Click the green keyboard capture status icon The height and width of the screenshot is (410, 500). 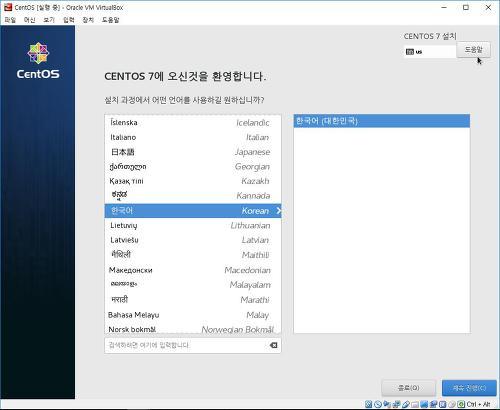[x=461, y=404]
